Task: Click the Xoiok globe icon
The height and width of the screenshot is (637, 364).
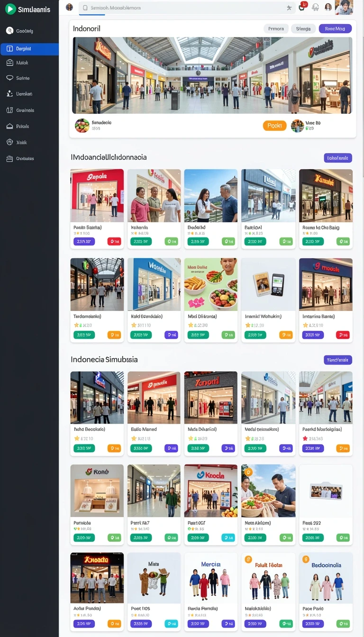Action: click(x=9, y=142)
